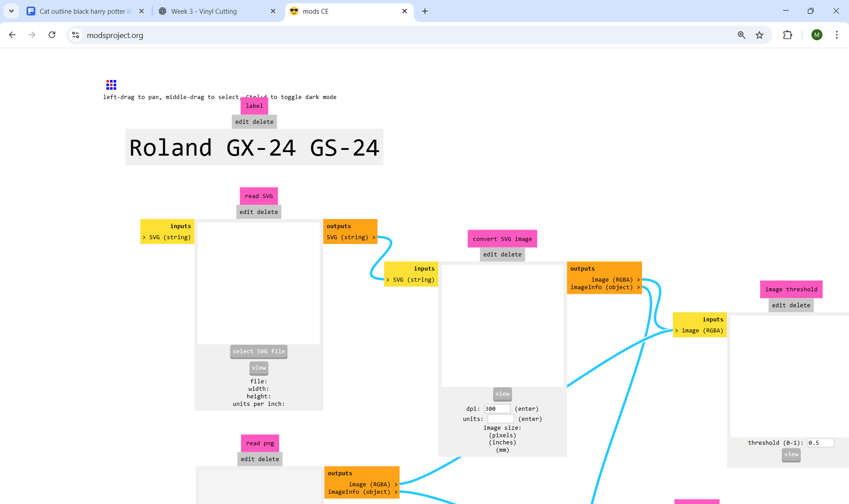Open the browser profile avatar
849x504 pixels.
[x=817, y=34]
